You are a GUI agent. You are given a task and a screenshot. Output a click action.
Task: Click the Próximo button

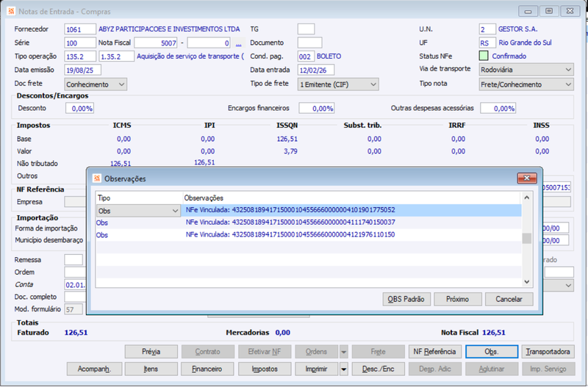457,300
